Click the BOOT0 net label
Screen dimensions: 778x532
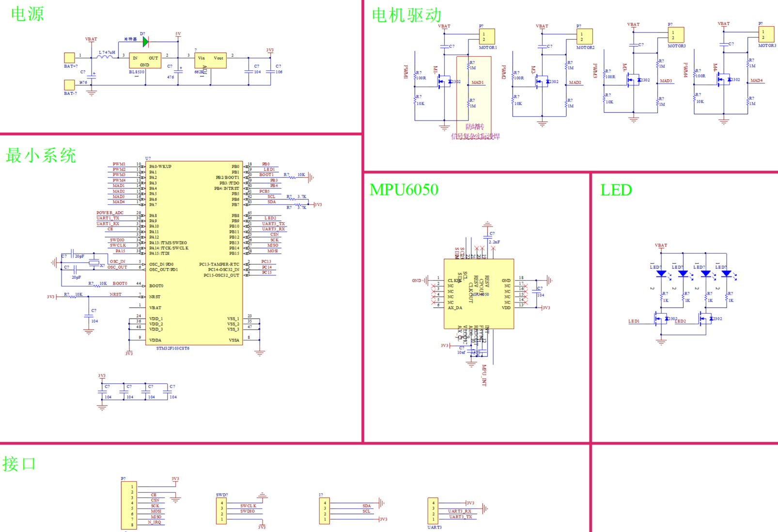pos(120,284)
